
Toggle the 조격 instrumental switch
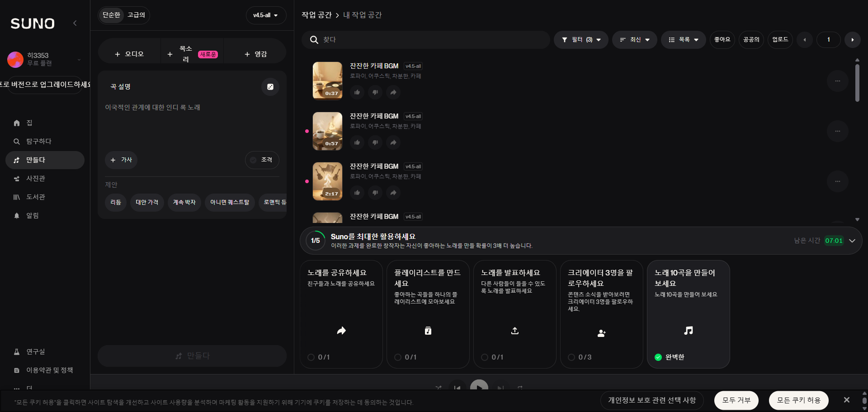262,160
